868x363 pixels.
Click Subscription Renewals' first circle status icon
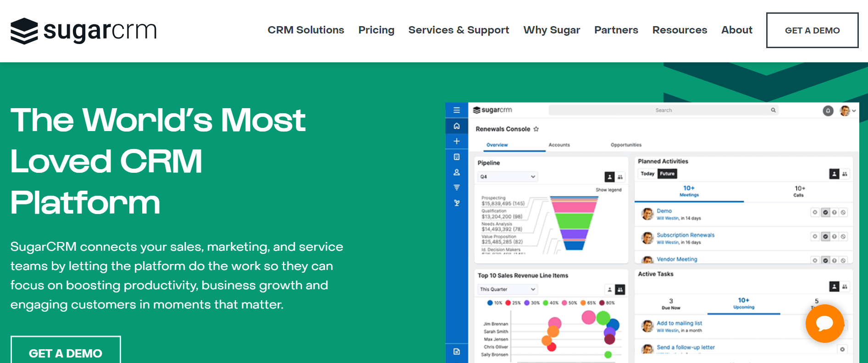(815, 236)
